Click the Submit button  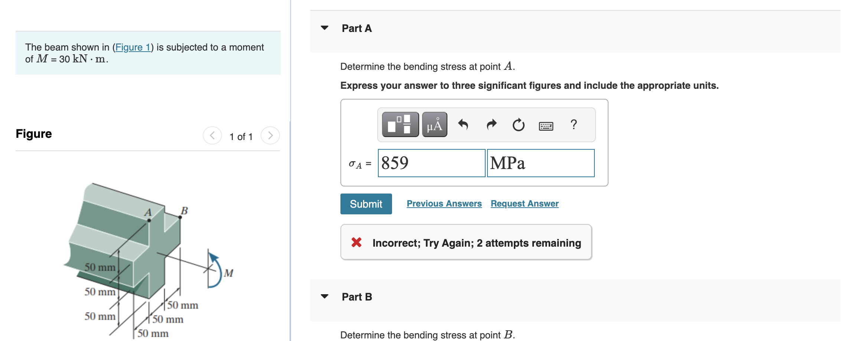coord(366,204)
